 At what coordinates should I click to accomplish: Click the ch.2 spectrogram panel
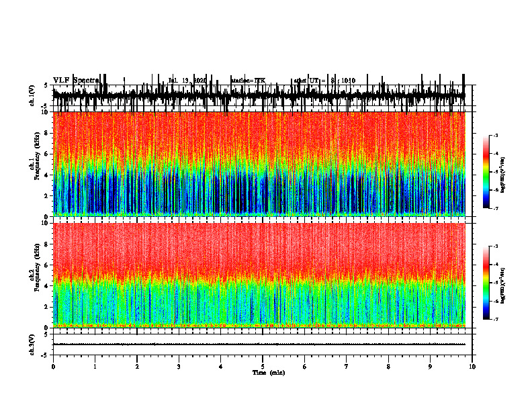click(259, 275)
